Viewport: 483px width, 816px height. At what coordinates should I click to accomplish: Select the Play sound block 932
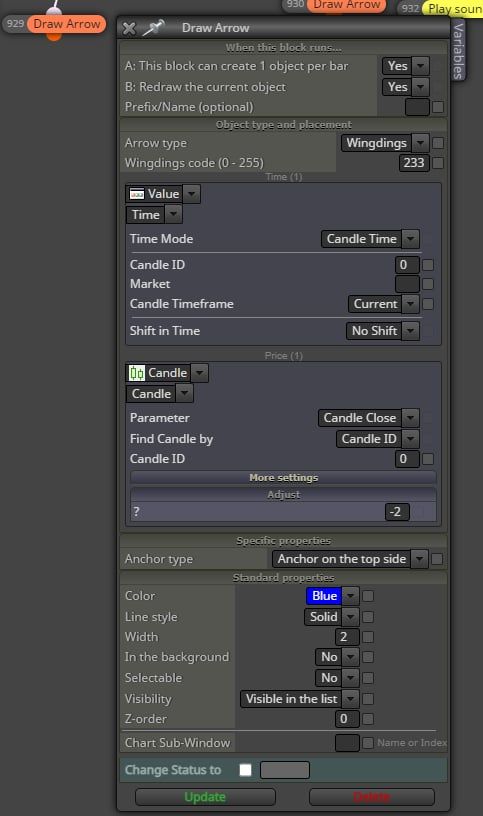(x=454, y=9)
